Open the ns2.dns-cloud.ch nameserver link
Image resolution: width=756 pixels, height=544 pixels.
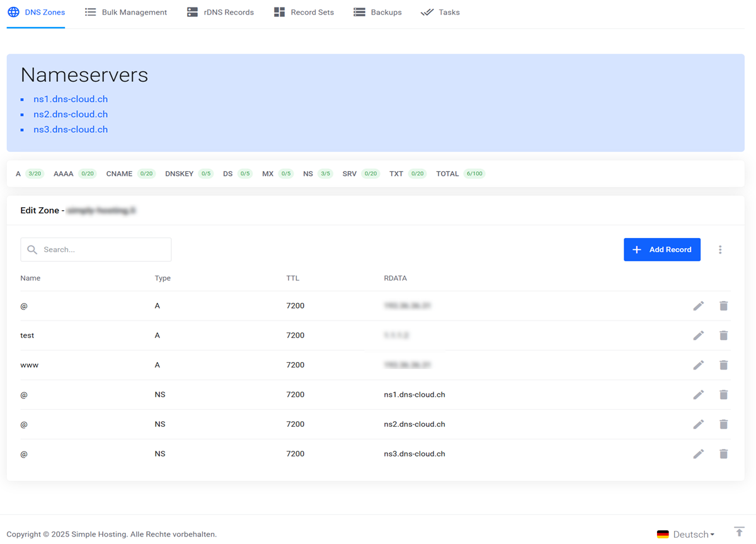tap(71, 114)
